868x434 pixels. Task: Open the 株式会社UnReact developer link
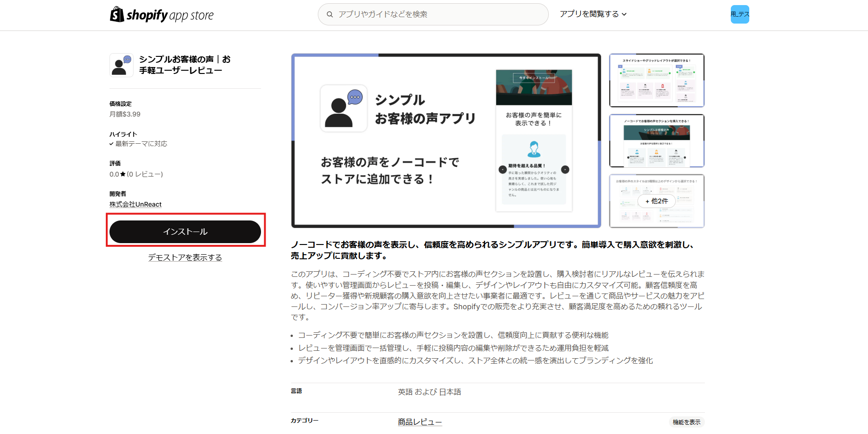[x=135, y=204]
